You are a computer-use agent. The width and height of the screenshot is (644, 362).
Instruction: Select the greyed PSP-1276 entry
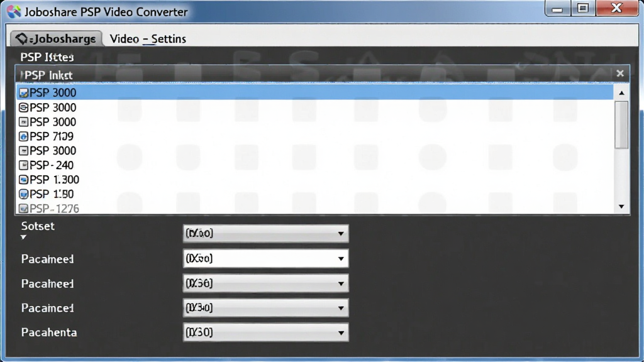314,209
